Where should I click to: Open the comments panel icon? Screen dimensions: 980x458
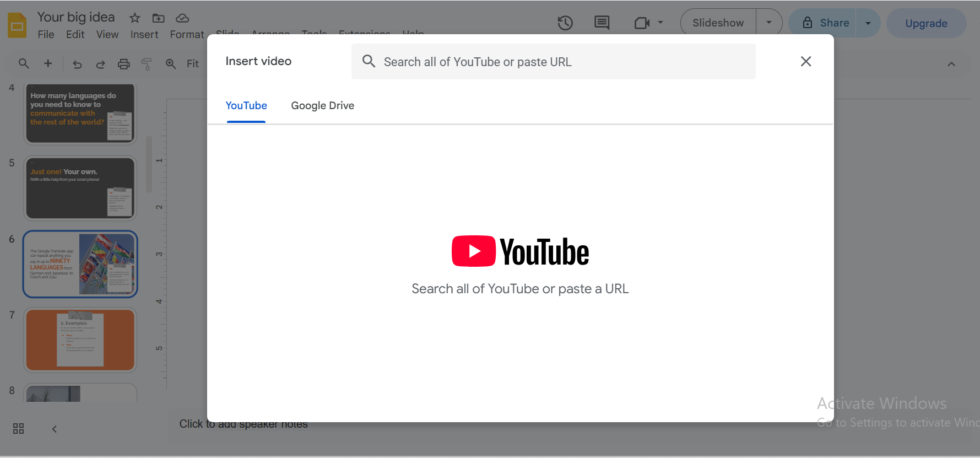click(x=602, y=23)
